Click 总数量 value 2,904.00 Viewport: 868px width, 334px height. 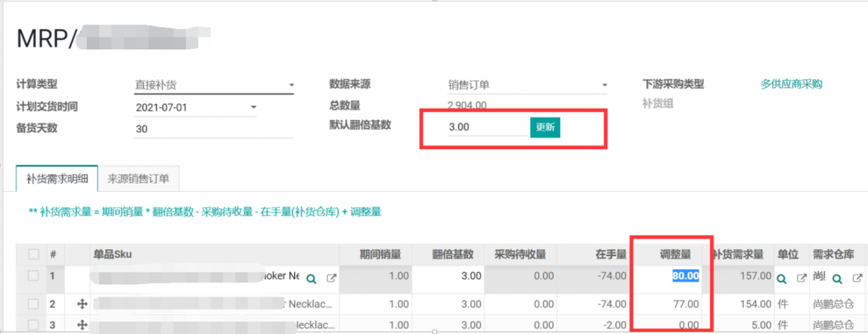pos(467,105)
